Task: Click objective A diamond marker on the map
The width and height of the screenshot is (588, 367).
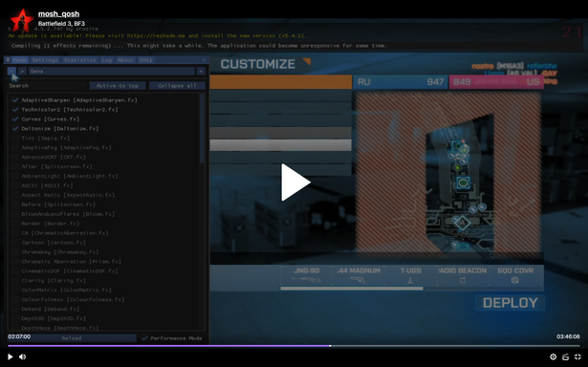Action: 463,223
